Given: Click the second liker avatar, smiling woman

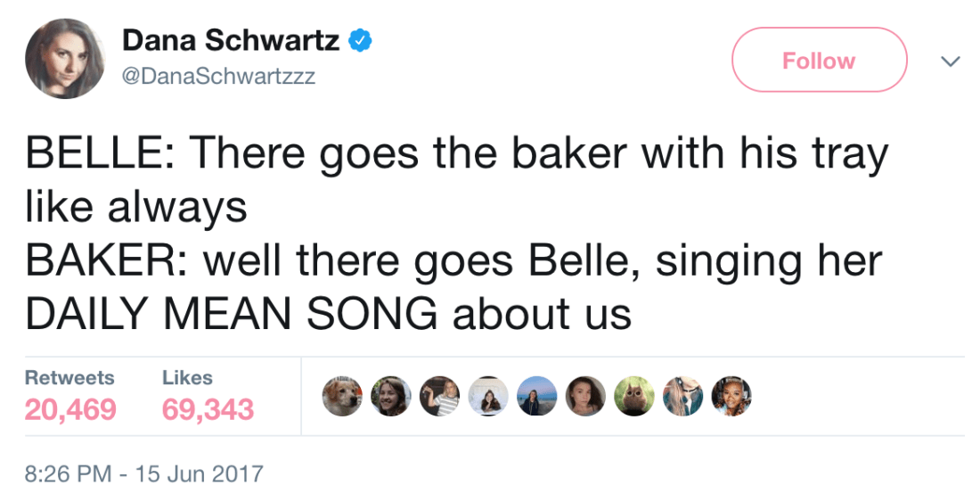Looking at the screenshot, I should pyautogui.click(x=391, y=396).
